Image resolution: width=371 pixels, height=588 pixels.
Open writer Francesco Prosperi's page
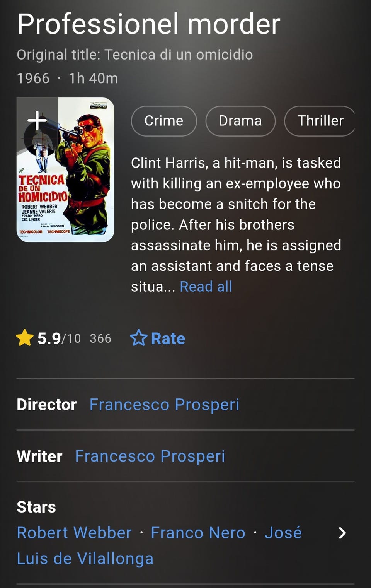point(150,456)
